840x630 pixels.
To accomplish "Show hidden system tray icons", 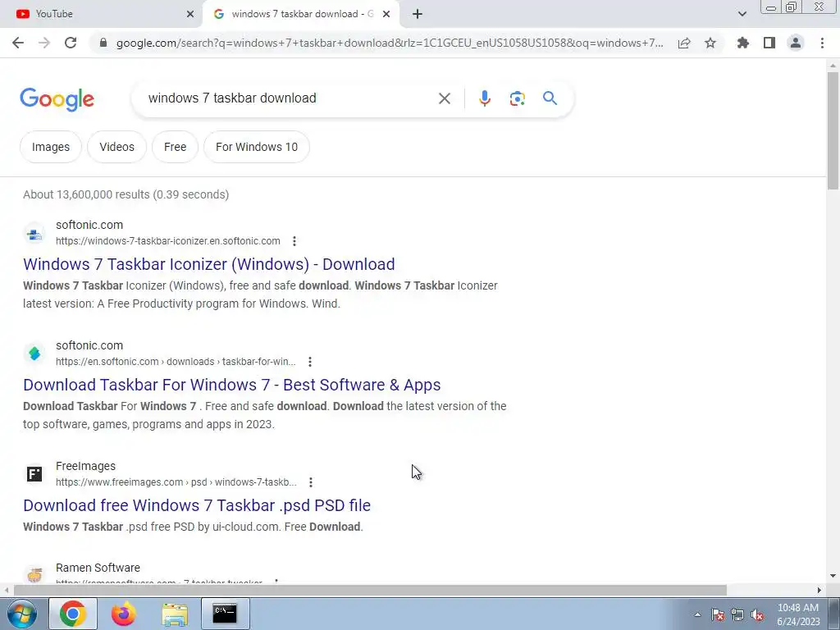I will click(x=697, y=614).
